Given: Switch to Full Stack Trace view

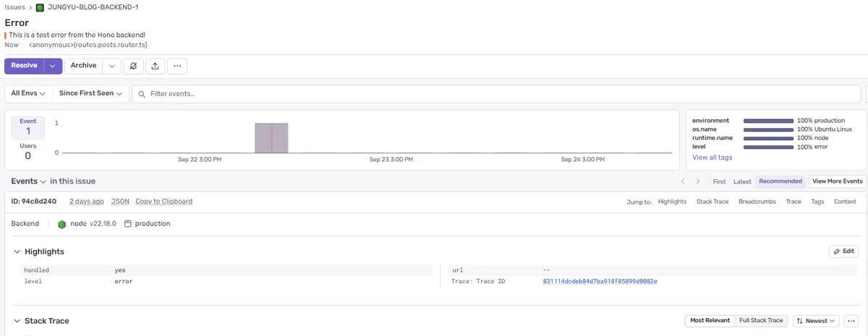Looking at the screenshot, I should click(760, 321).
